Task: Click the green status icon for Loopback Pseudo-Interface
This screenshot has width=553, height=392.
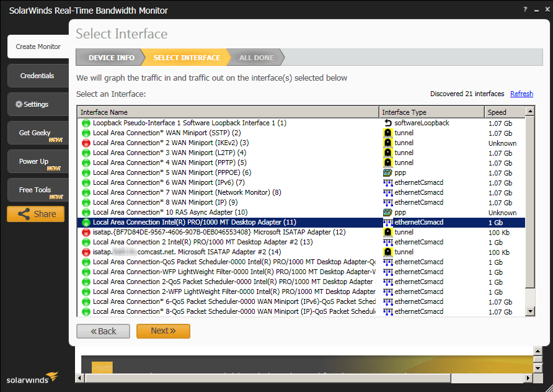Action: [x=86, y=123]
